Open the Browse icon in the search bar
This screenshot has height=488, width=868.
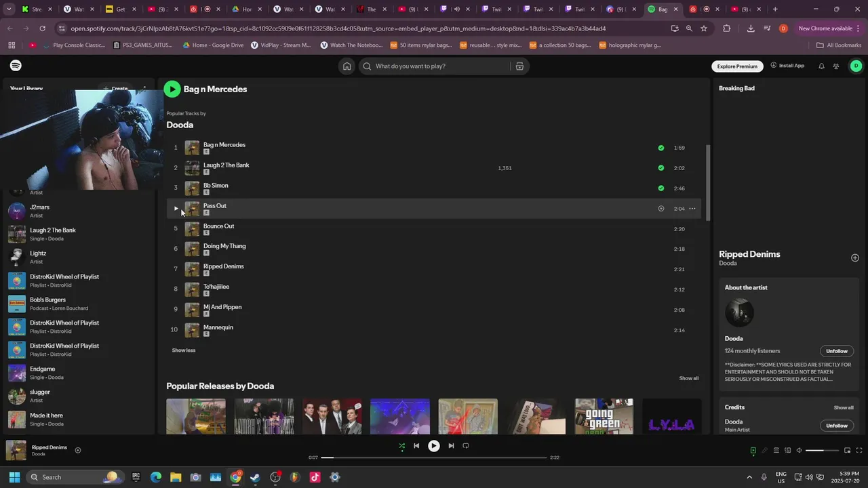click(x=519, y=66)
